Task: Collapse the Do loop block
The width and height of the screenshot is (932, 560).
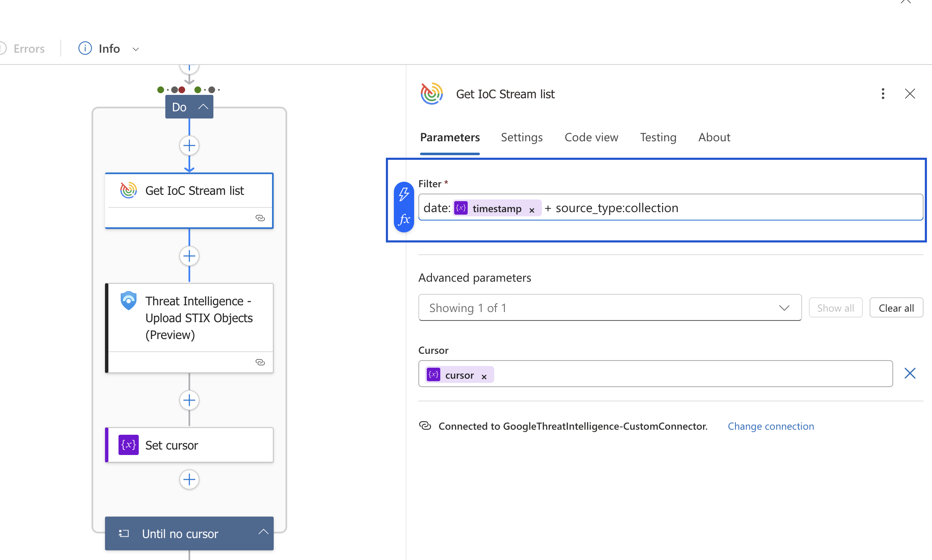Action: click(203, 107)
